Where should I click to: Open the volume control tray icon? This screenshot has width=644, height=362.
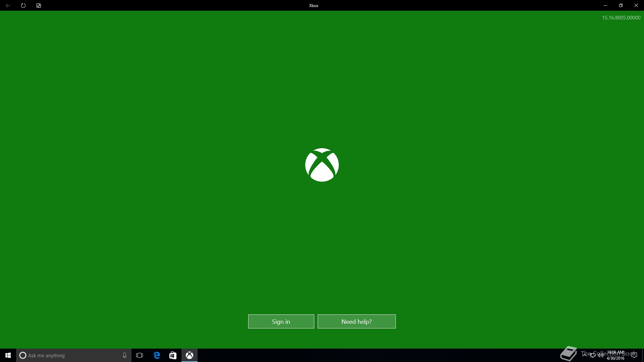[600, 355]
